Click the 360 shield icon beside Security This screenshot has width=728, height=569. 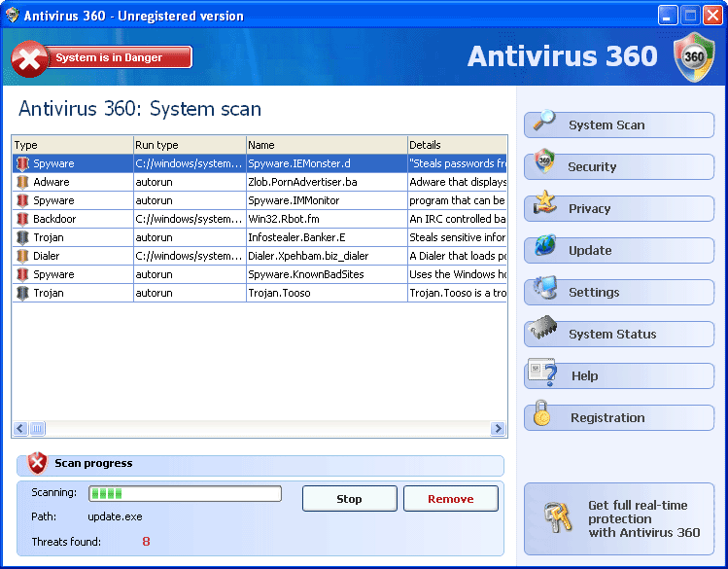[x=543, y=161]
